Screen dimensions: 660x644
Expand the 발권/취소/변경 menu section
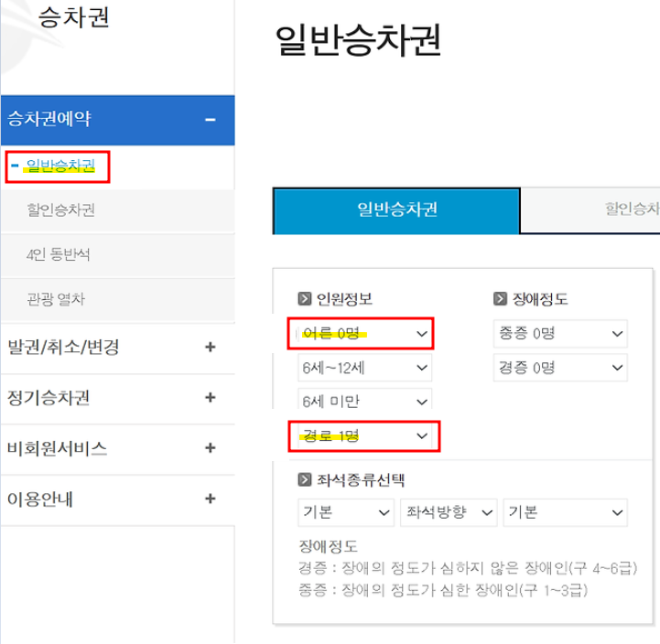point(117,348)
